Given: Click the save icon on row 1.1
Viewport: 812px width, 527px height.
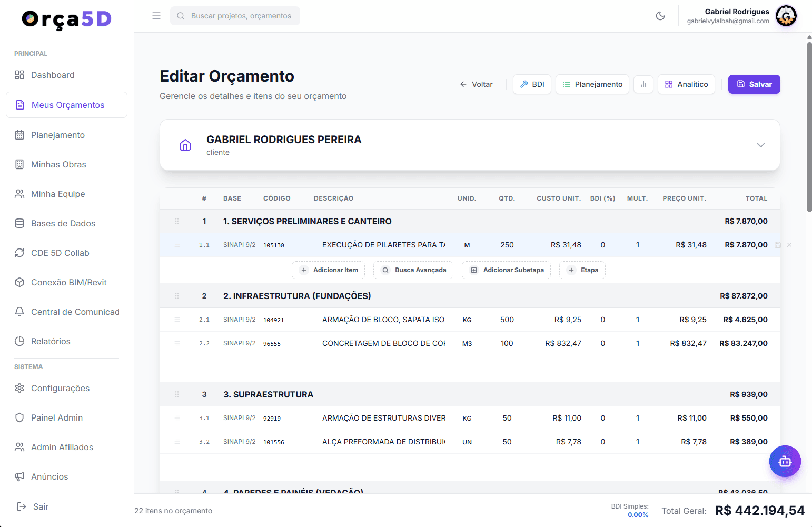Looking at the screenshot, I should (x=777, y=245).
